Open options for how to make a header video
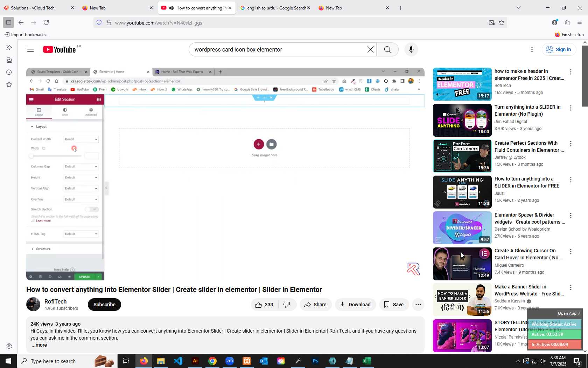 571,72
